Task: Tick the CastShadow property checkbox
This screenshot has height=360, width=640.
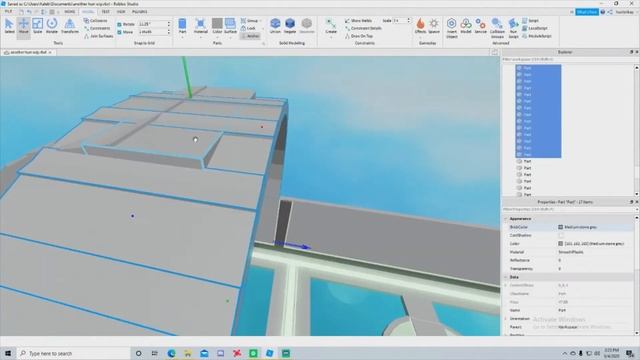Action: tap(560, 236)
